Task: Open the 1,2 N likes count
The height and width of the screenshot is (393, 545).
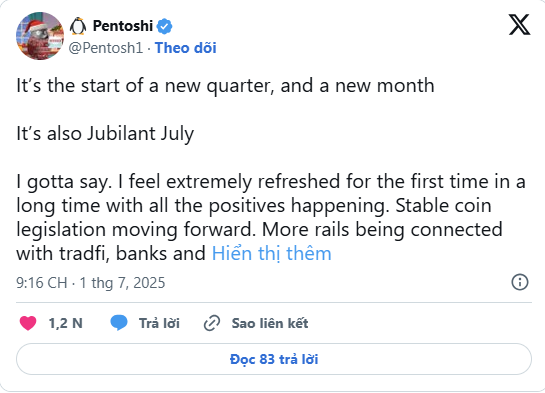Action: 65,323
